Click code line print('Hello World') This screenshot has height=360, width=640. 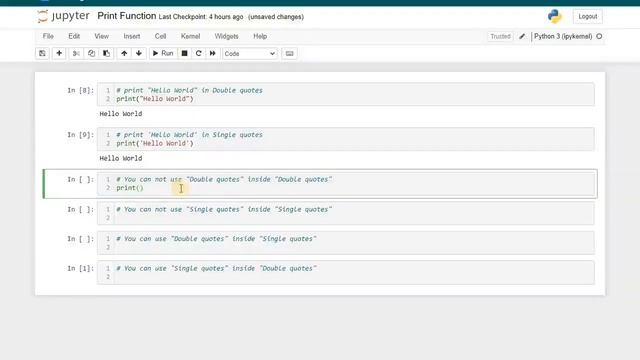tap(155, 143)
